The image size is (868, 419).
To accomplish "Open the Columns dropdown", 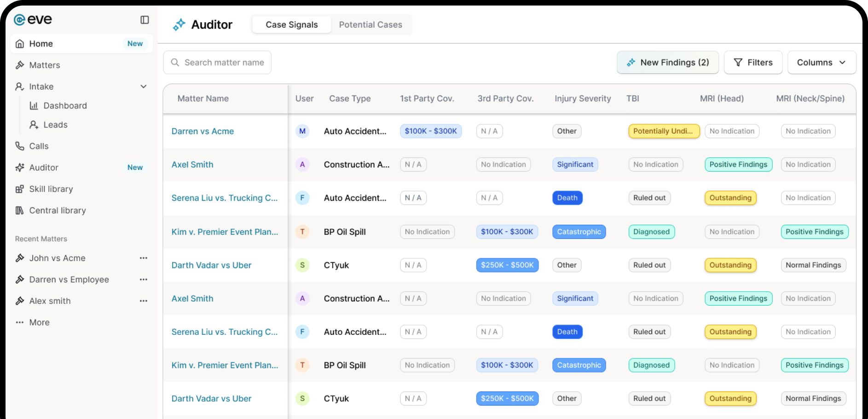I will tap(822, 63).
